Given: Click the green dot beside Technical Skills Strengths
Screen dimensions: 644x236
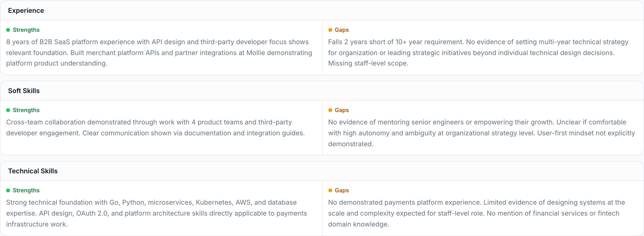Looking at the screenshot, I should [x=8, y=190].
